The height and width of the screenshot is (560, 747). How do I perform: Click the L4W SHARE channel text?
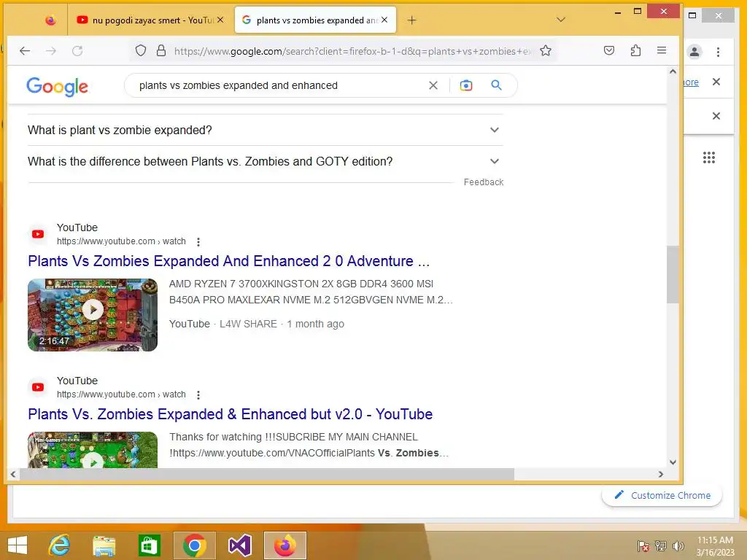point(248,324)
